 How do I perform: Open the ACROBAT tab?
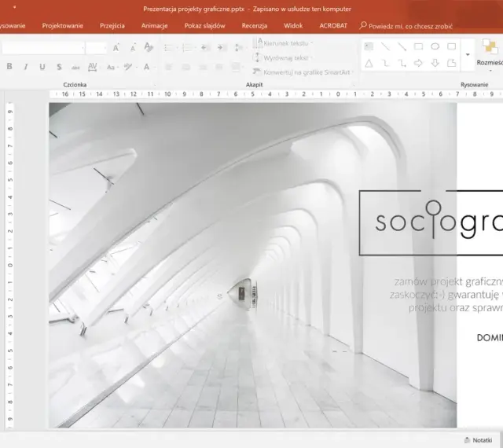(333, 26)
